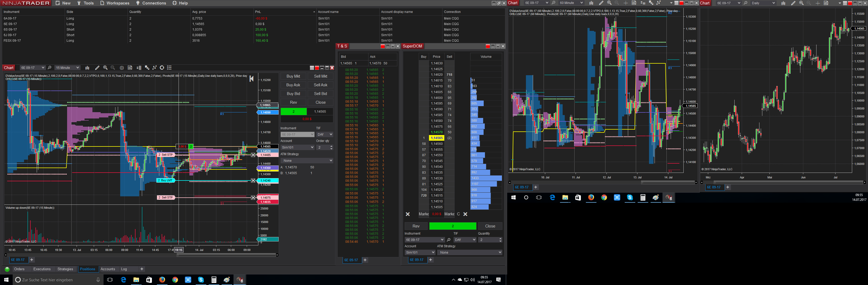Viewport: 868px width, 285px height.
Task: Open TIF dropdown in SuperDOM
Action: click(465, 240)
